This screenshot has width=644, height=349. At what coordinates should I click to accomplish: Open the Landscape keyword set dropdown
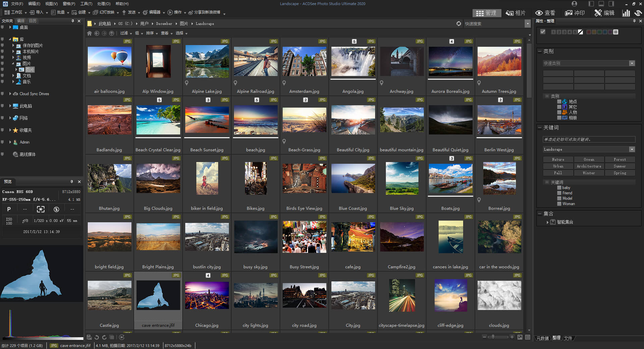click(x=632, y=149)
